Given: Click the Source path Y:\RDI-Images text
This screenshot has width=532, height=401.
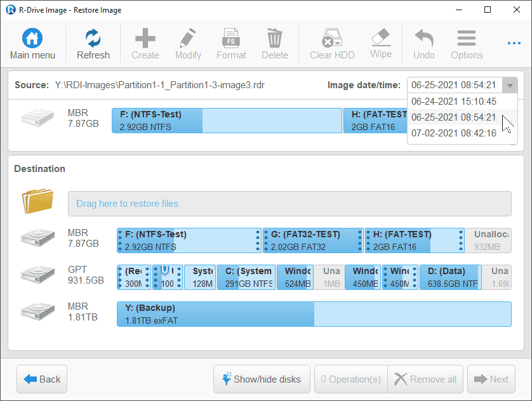Looking at the screenshot, I should click(160, 85).
